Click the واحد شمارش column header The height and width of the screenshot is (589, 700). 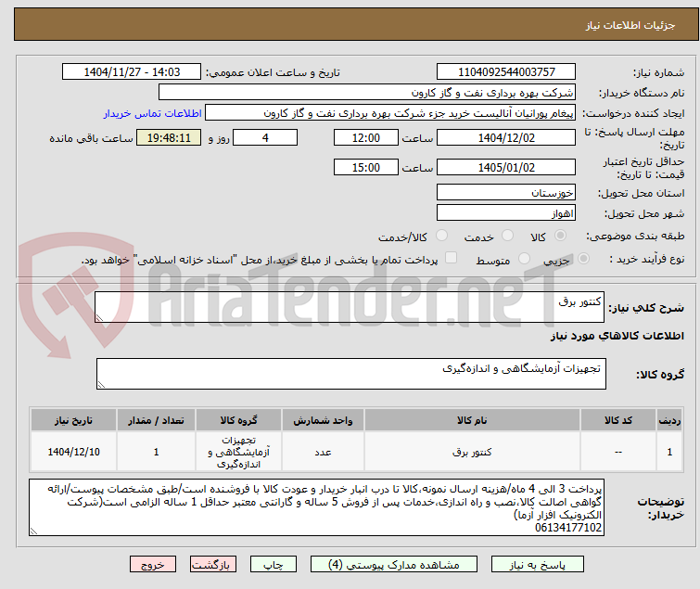pyautogui.click(x=323, y=420)
